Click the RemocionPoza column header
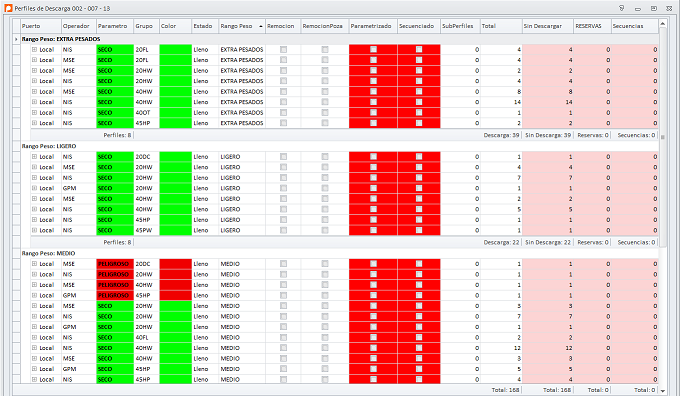Image resolution: width=680 pixels, height=396 pixels. click(x=325, y=26)
